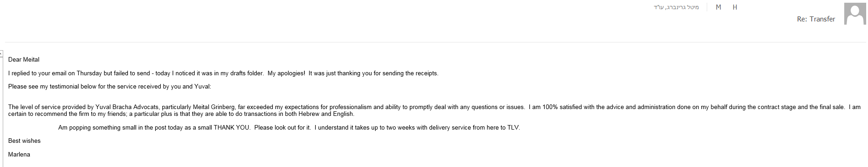
Task: Click the "Marlena" signature
Action: 19,155
